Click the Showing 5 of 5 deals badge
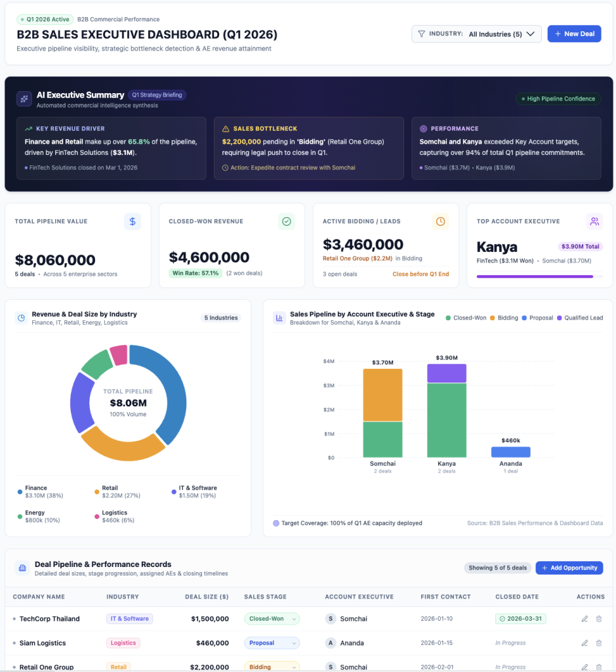 [x=498, y=568]
